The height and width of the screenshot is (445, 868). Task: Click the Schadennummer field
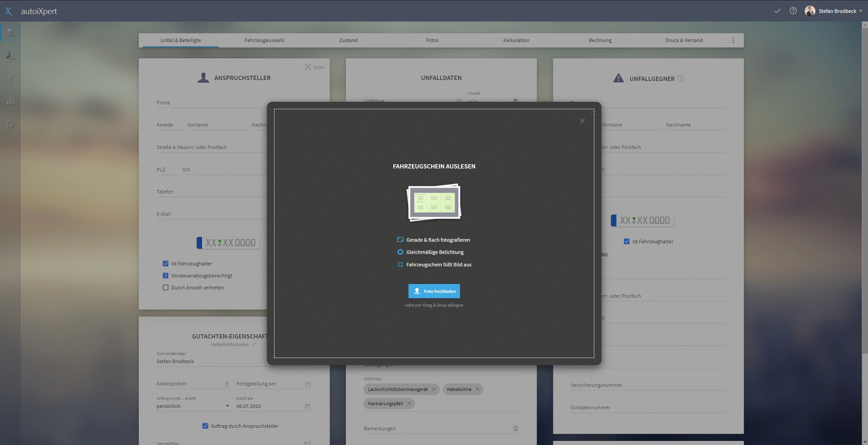tap(648, 407)
